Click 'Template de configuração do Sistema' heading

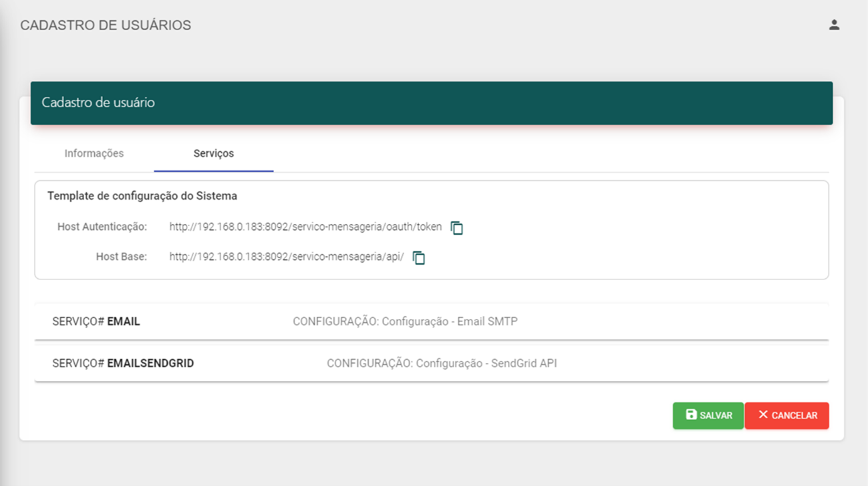click(142, 197)
